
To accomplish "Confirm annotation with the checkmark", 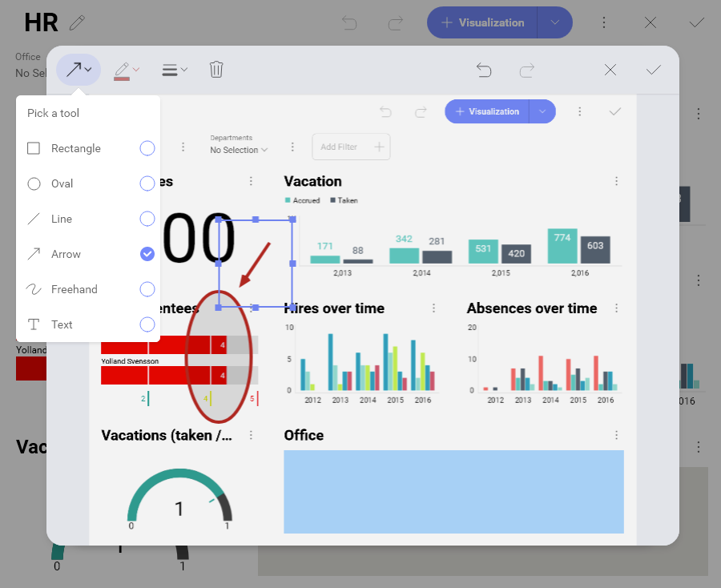I will pos(654,70).
